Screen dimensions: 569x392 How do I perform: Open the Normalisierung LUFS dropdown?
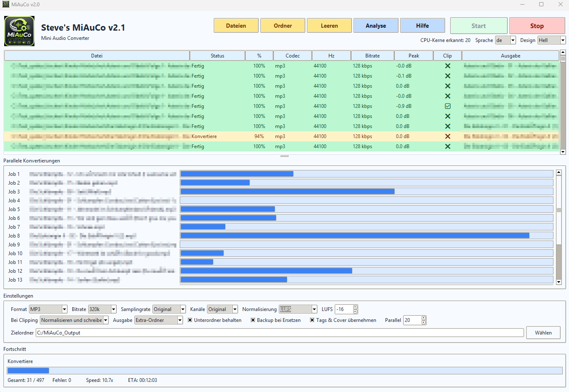pos(314,309)
